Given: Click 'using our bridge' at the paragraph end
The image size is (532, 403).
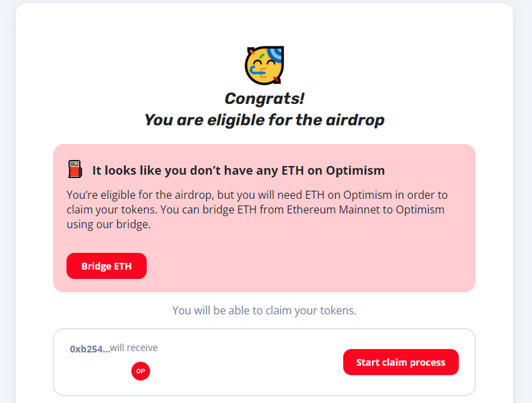Looking at the screenshot, I should 108,224.
